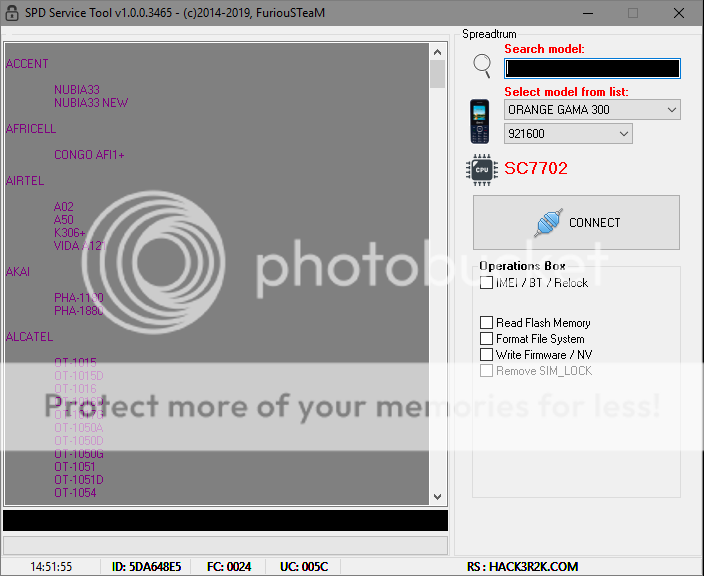This screenshot has height=576, width=704.
Task: Click the model list scrollbar thumb
Action: [437, 74]
